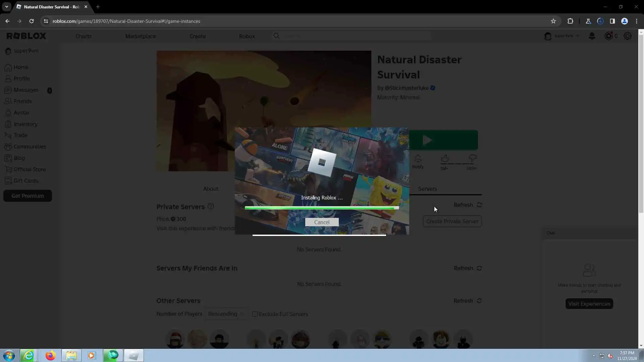
Task: Click the thumbs down dislike icon
Action: click(472, 158)
